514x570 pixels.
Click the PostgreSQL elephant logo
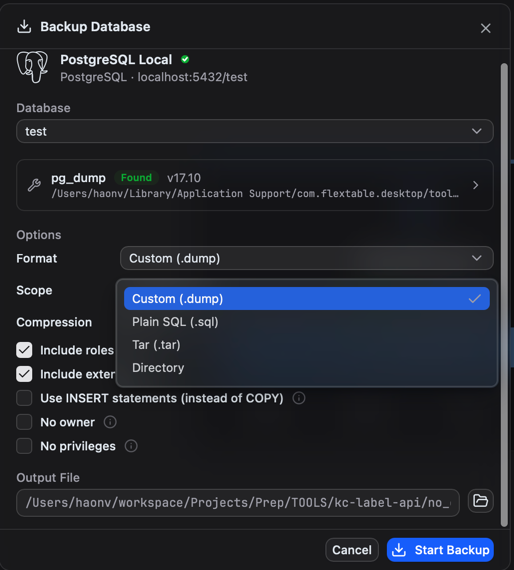[32, 67]
